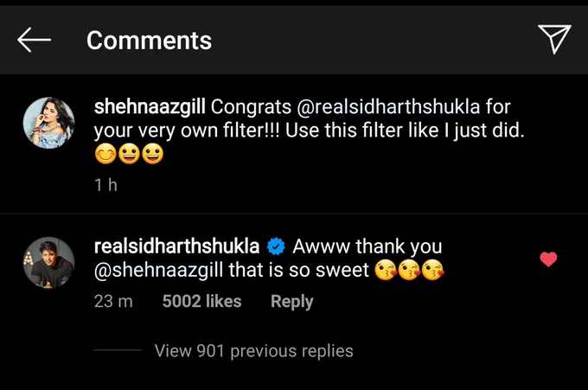588x390 pixels.
Task: Go back using the left arrow
Action: point(34,40)
